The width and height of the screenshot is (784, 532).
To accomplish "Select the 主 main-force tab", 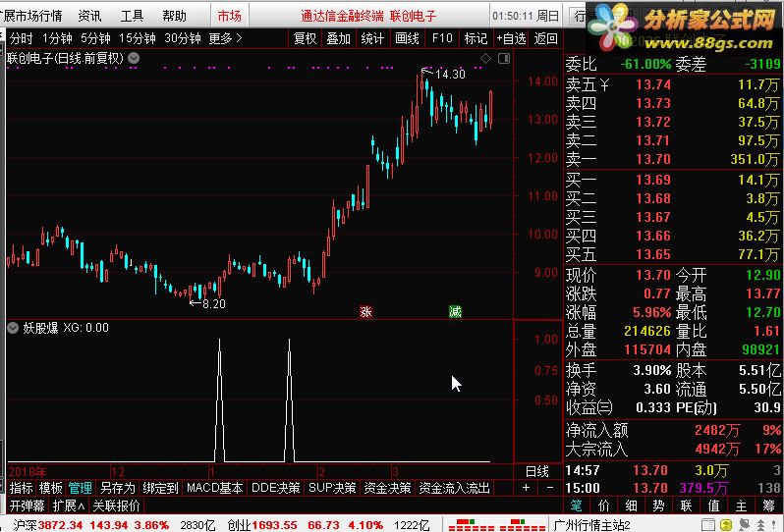I will coord(741,505).
